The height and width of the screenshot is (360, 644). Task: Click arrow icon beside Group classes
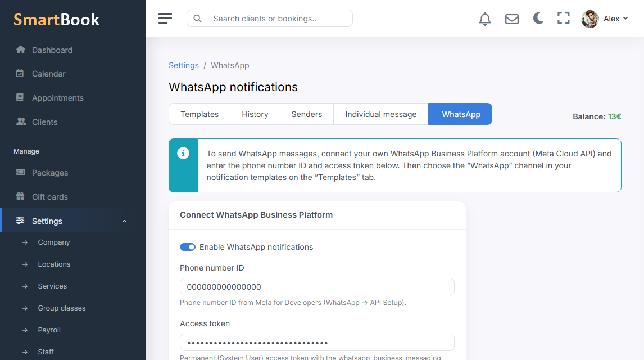[x=25, y=308]
